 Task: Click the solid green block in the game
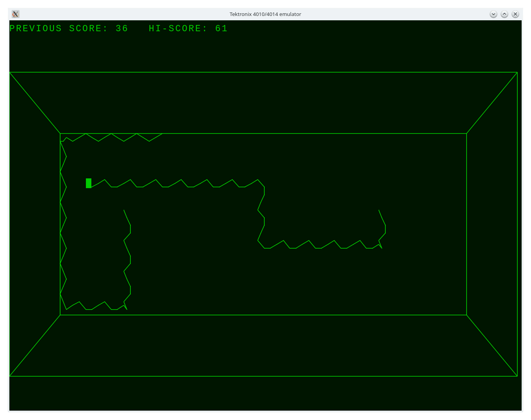(x=89, y=183)
